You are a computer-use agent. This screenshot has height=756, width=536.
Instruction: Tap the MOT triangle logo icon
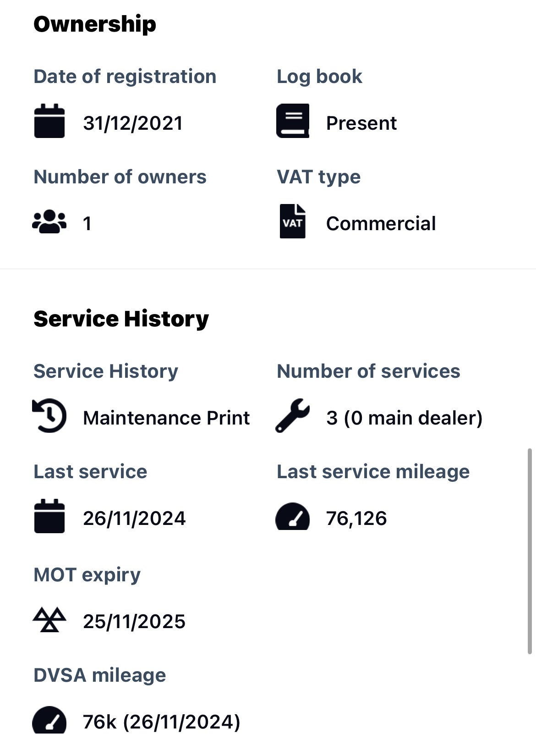coord(49,620)
